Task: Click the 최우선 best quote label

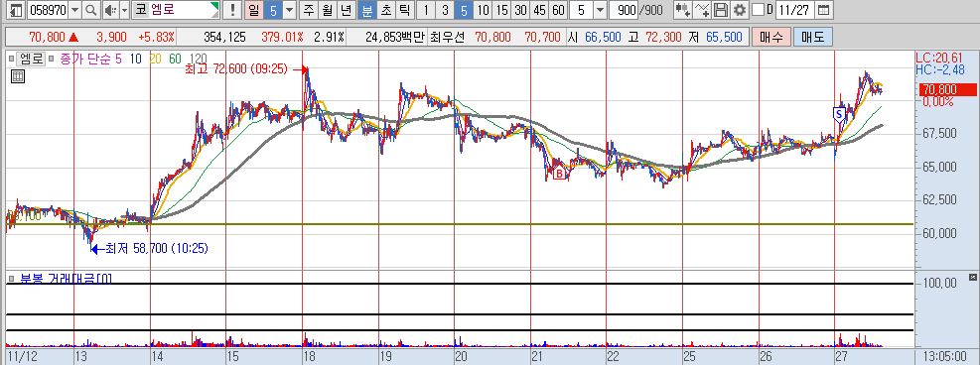Action: pyautogui.click(x=448, y=37)
